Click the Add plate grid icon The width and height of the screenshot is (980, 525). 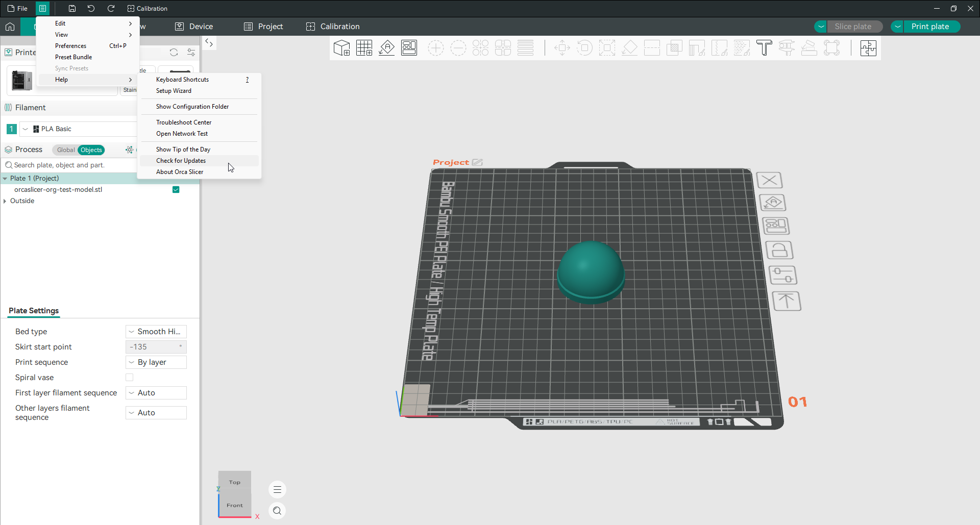tap(364, 48)
